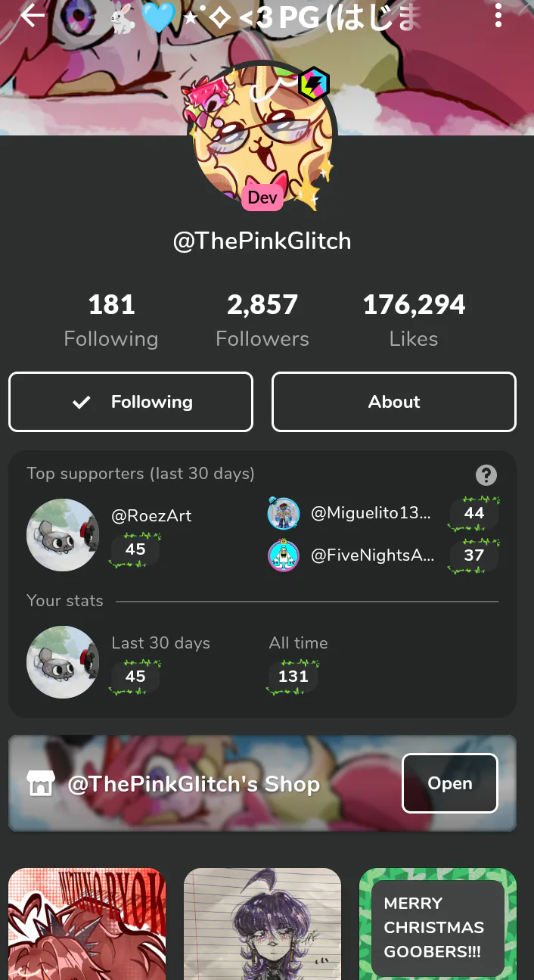Image resolution: width=534 pixels, height=980 pixels.
Task: Open @FiveNightsA supporter avatar
Action: [x=284, y=556]
